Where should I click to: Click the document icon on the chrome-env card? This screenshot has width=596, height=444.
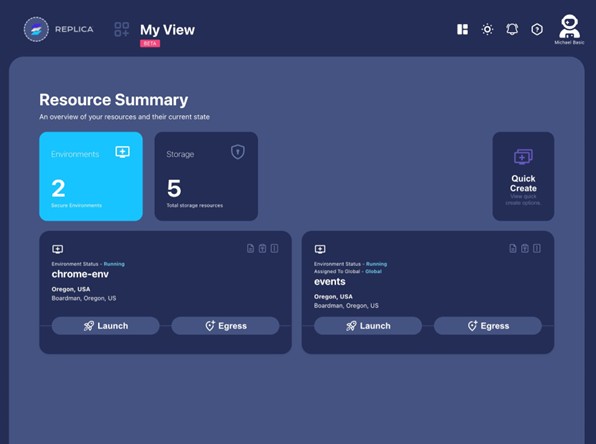[250, 248]
